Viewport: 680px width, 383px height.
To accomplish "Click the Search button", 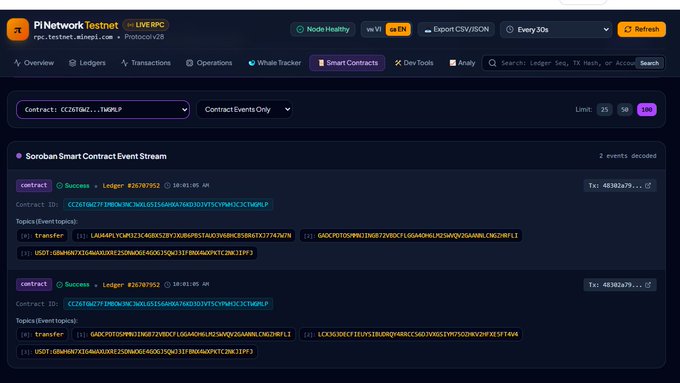I will [x=649, y=63].
